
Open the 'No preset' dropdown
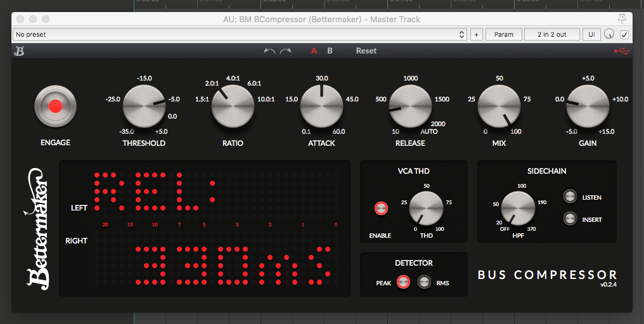[x=240, y=34]
